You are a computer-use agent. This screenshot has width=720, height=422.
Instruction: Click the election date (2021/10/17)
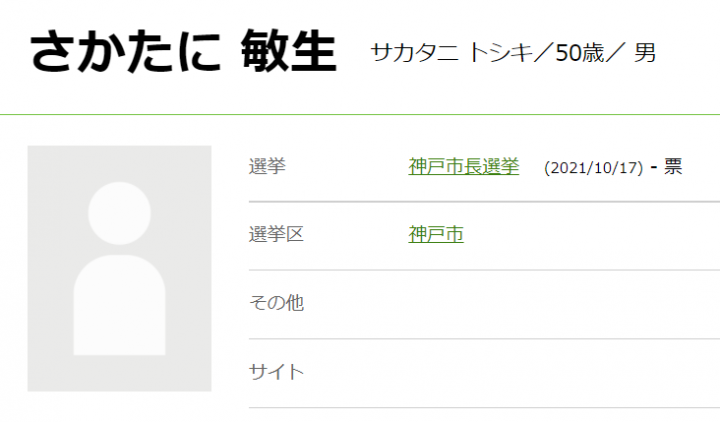[592, 168]
